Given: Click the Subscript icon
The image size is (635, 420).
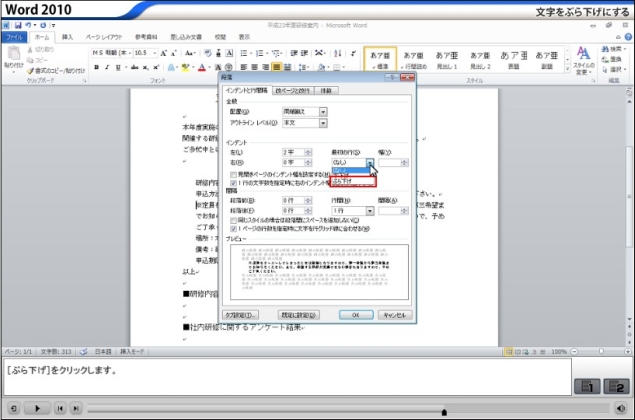Looking at the screenshot, I should click(146, 67).
